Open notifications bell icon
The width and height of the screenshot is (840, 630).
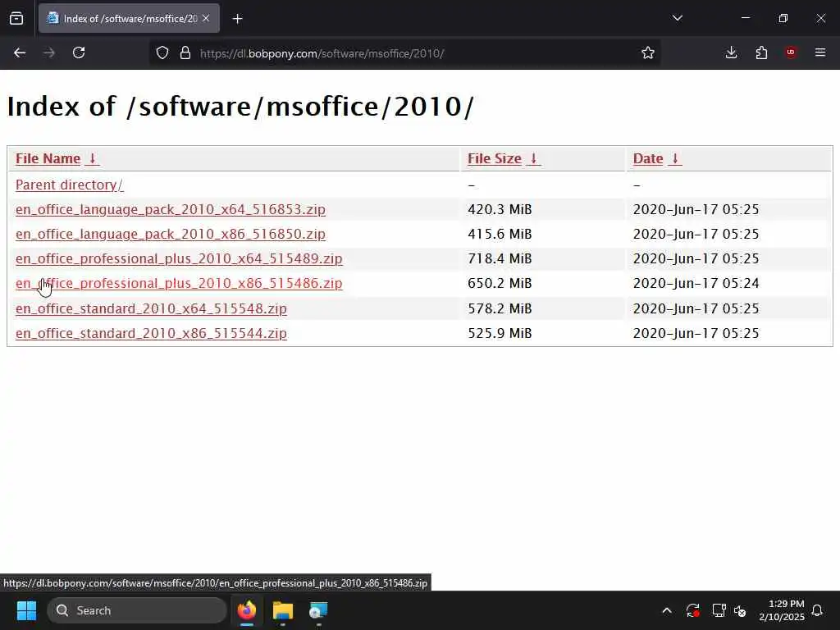click(x=818, y=610)
